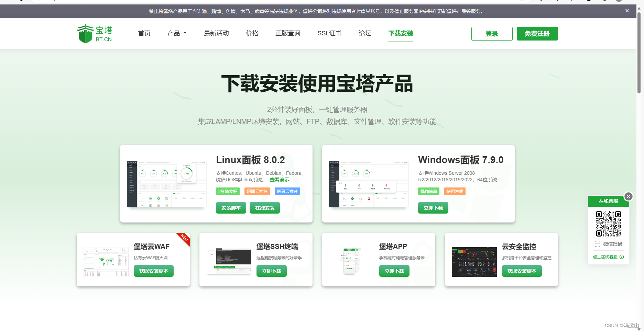Click the 2分钟装好 tag
The width and height of the screenshot is (644, 331).
tap(228, 191)
